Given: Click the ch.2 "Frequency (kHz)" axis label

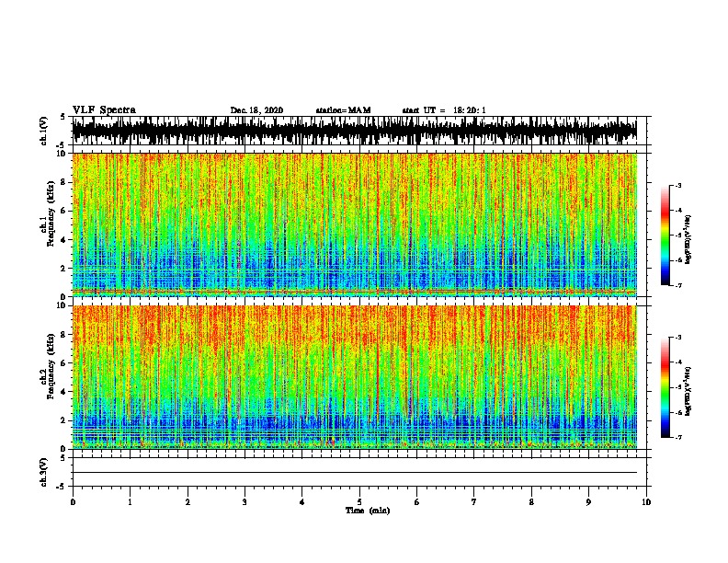Looking at the screenshot, I should 51,366.
